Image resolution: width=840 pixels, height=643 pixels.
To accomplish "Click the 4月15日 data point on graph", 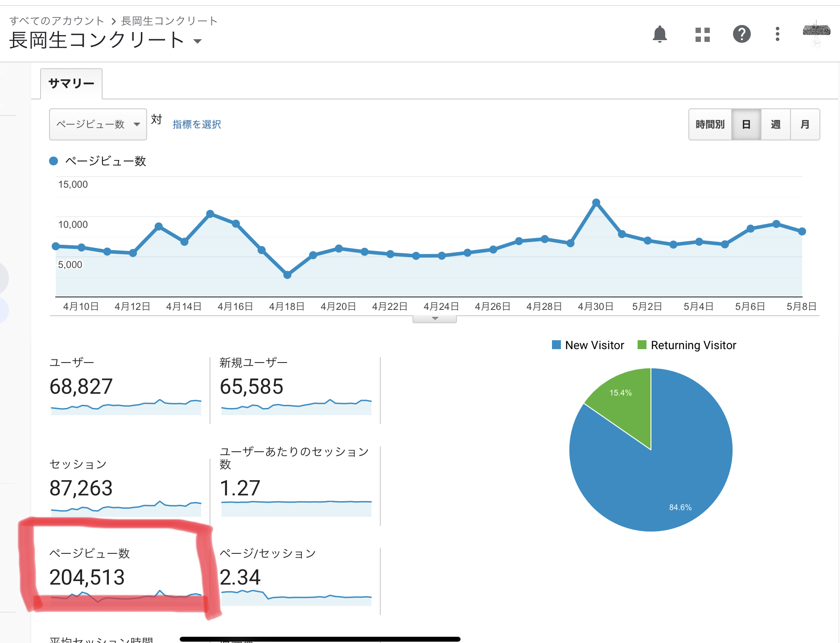I will pos(210,214).
